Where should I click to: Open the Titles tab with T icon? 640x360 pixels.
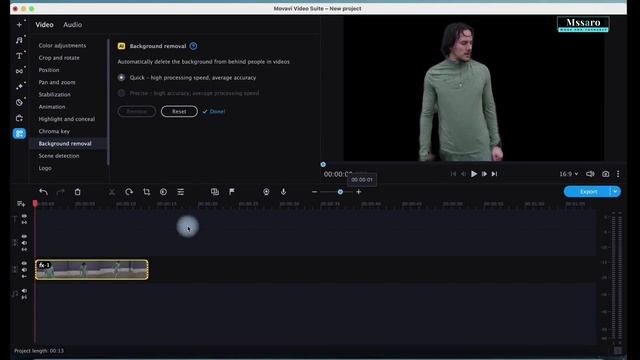tap(19, 56)
